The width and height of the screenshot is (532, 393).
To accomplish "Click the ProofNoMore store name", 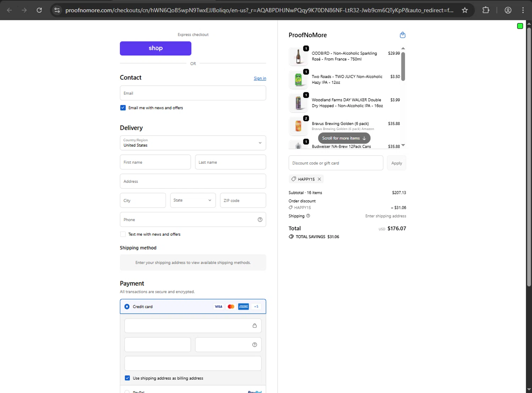I will (307, 35).
